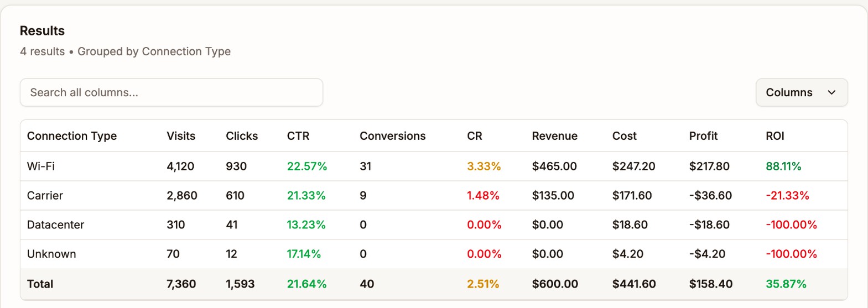Viewport: 868px width, 308px height.
Task: Click the 21.33% CTR value in Carrier row
Action: (x=306, y=196)
